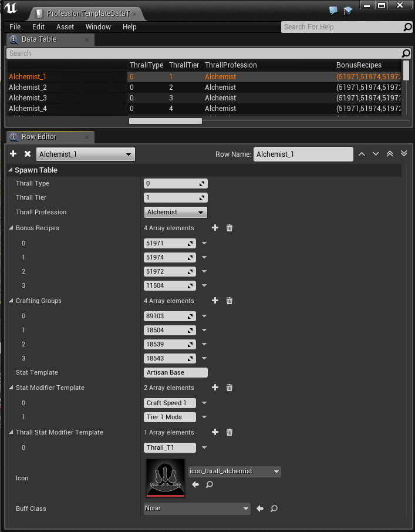This screenshot has height=532, width=415.
Task: Open the row selector dropdown Alchemist_1
Action: coord(86,154)
